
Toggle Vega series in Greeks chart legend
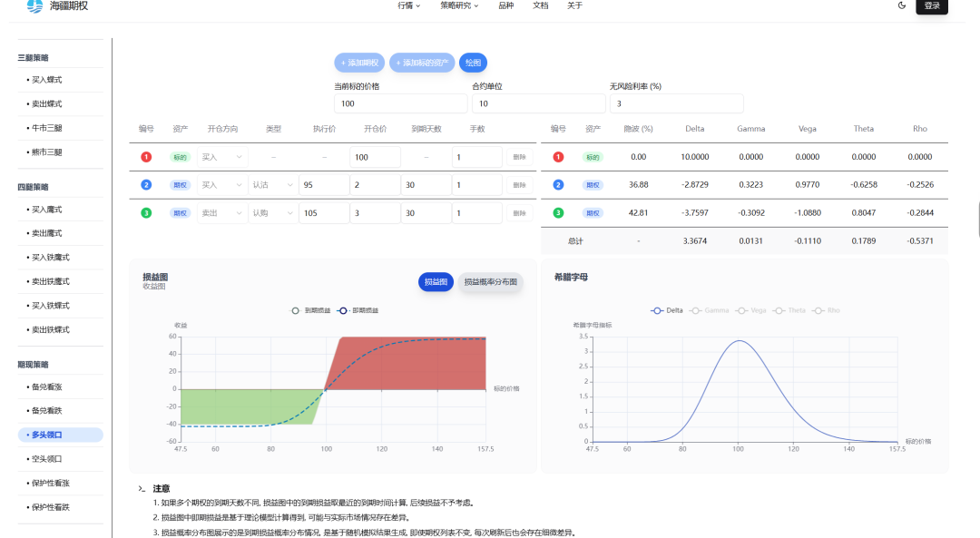(752, 310)
